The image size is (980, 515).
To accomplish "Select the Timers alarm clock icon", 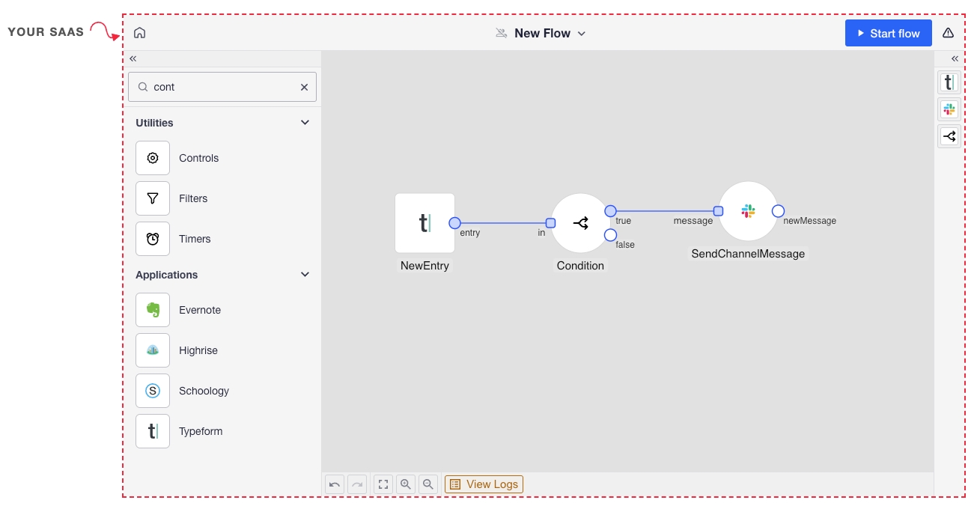I will tap(153, 239).
